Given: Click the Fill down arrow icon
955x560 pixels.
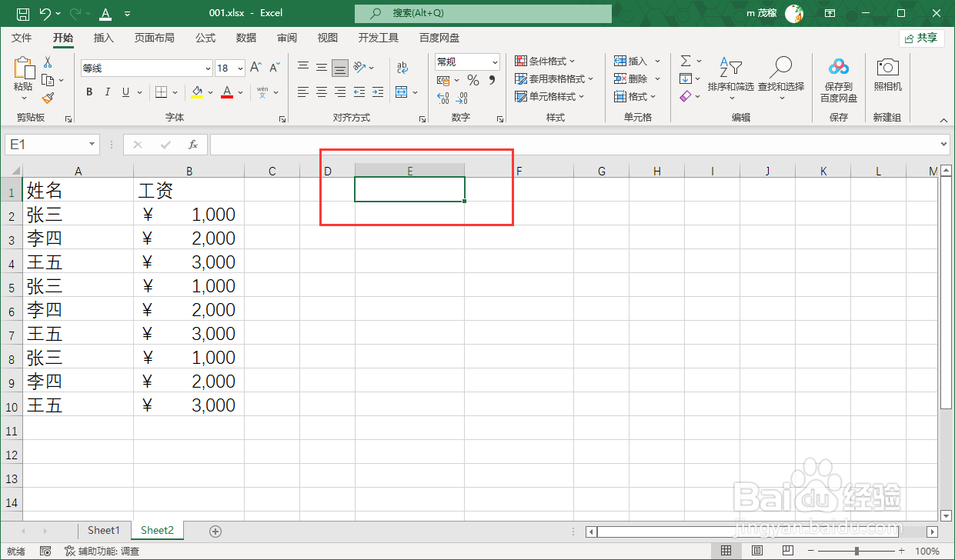Looking at the screenshot, I should click(x=686, y=78).
